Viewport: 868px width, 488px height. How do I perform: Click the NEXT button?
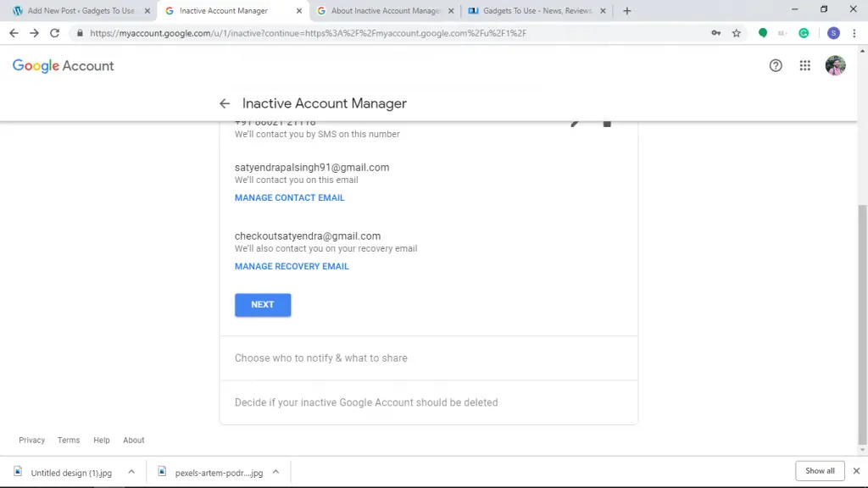263,305
